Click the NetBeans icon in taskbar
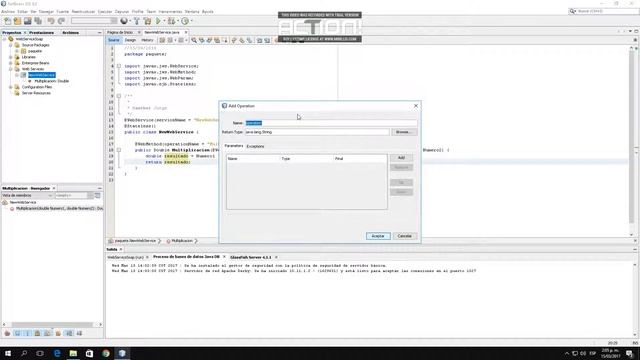The height and width of the screenshot is (360, 640). (x=122, y=353)
